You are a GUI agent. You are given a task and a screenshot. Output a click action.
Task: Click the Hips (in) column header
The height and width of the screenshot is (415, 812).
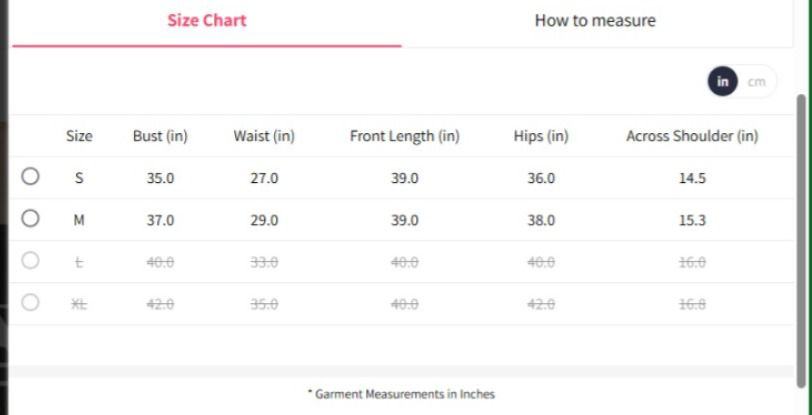541,136
